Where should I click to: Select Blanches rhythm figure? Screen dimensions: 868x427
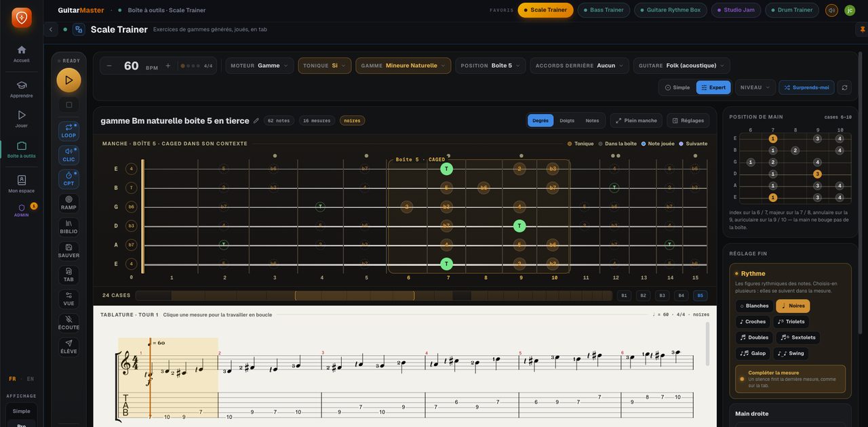coord(754,306)
